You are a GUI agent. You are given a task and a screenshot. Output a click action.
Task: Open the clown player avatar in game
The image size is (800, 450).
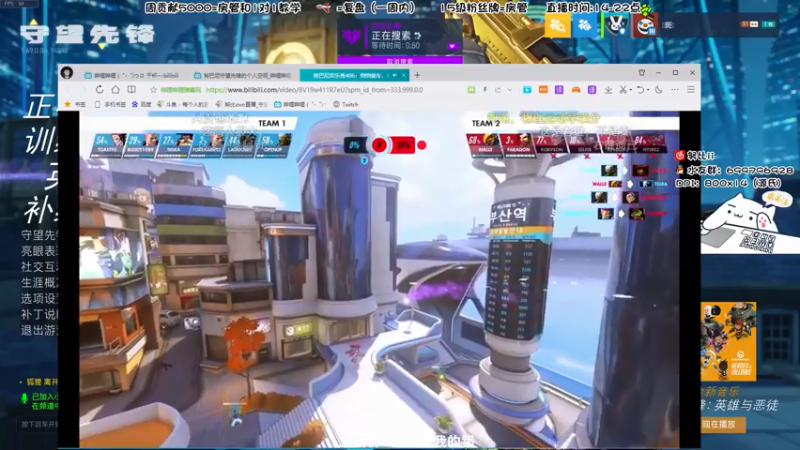(x=645, y=24)
